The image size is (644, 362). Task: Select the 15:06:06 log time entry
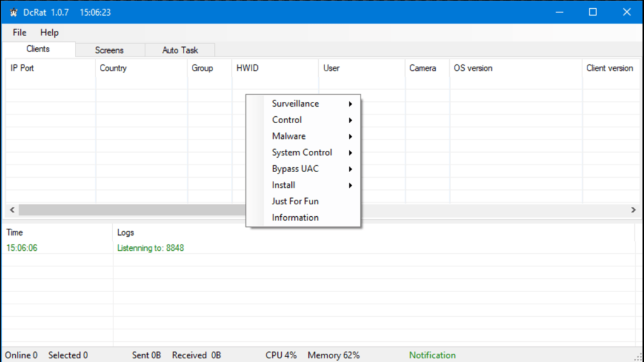[22, 248]
